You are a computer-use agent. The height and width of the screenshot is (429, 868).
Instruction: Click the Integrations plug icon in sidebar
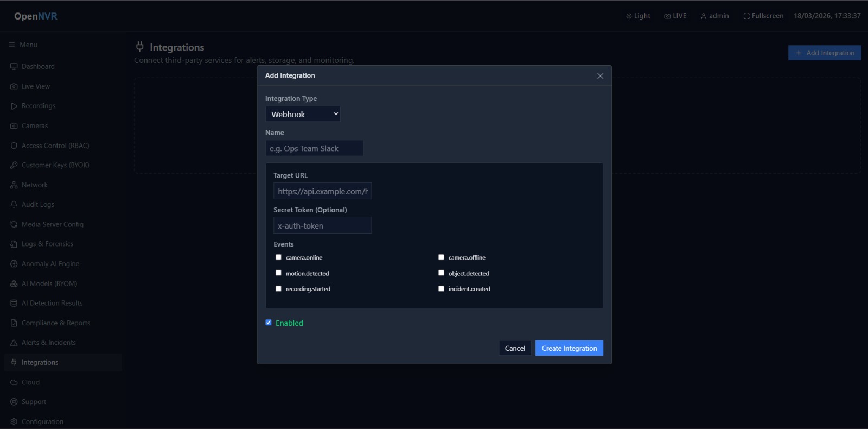14,363
